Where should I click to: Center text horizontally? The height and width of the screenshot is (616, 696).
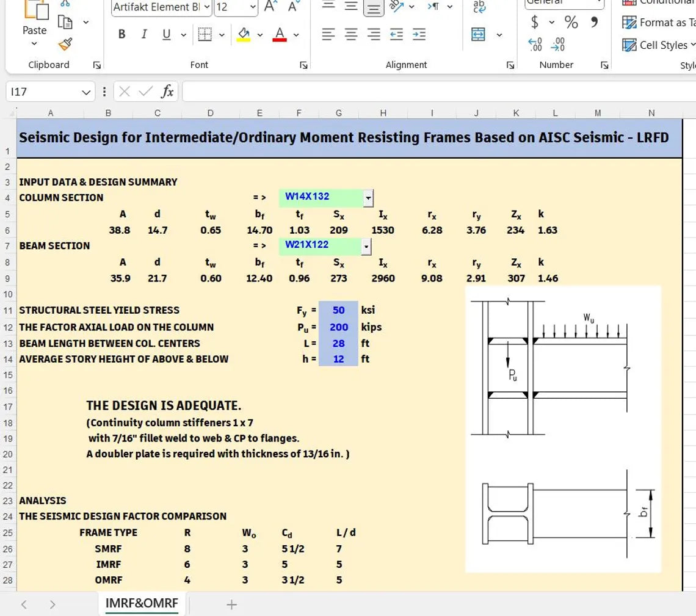pyautogui.click(x=351, y=34)
